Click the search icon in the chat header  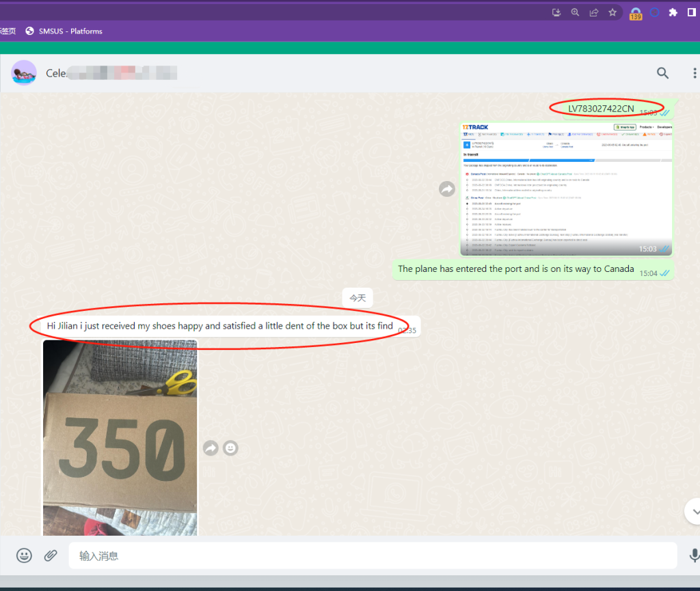(x=662, y=73)
